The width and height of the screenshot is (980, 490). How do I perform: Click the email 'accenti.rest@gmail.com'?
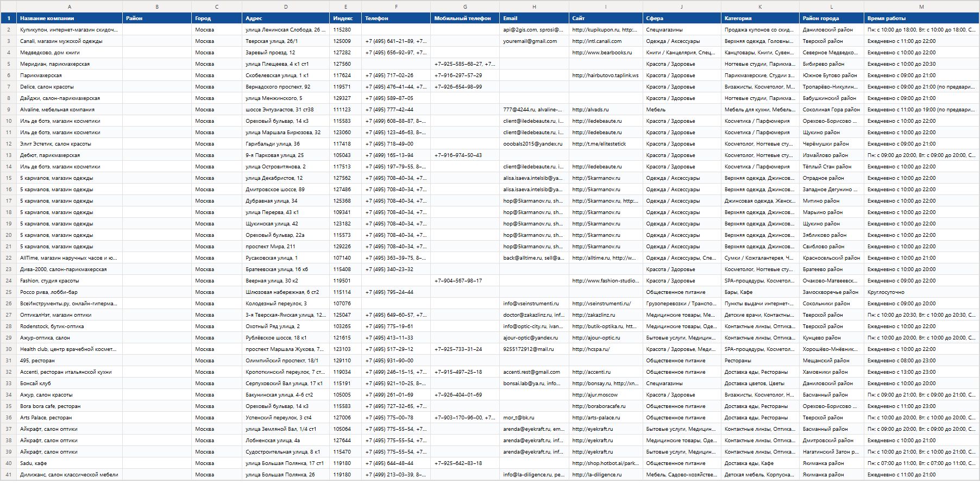534,372
